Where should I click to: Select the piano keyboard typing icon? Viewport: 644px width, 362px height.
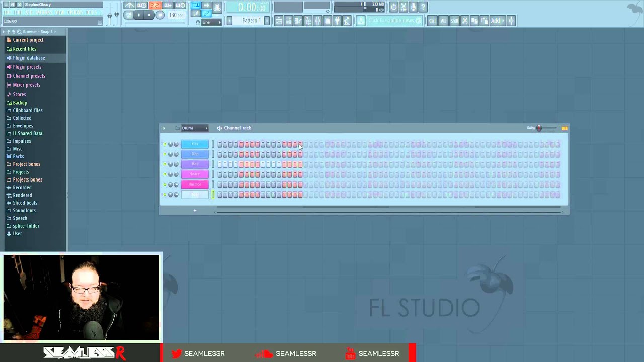click(195, 6)
